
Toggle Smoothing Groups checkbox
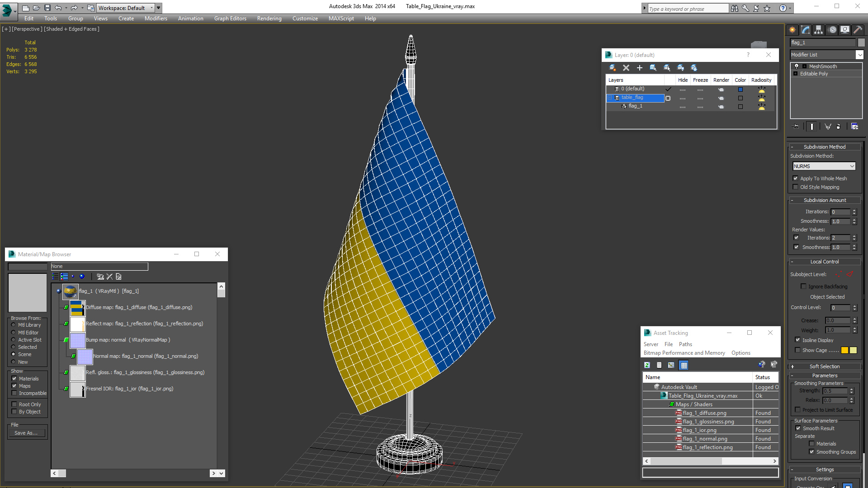pyautogui.click(x=812, y=452)
